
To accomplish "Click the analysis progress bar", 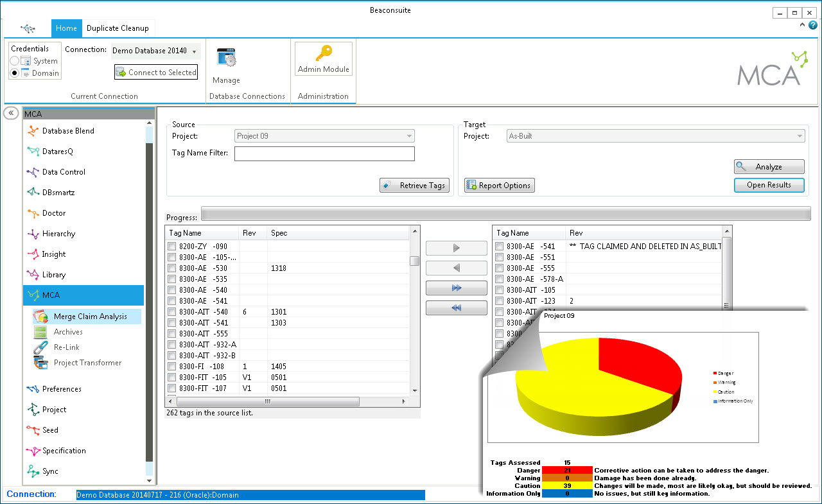I will (505, 213).
